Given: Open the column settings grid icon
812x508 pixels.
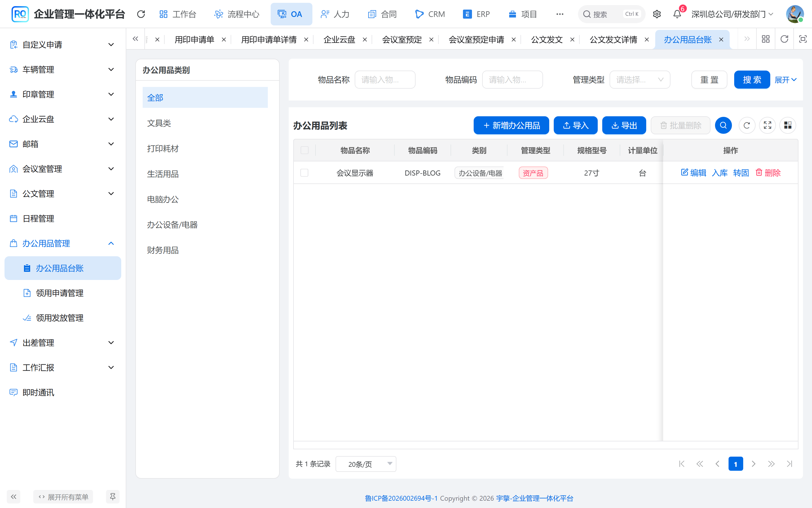Looking at the screenshot, I should click(x=788, y=125).
